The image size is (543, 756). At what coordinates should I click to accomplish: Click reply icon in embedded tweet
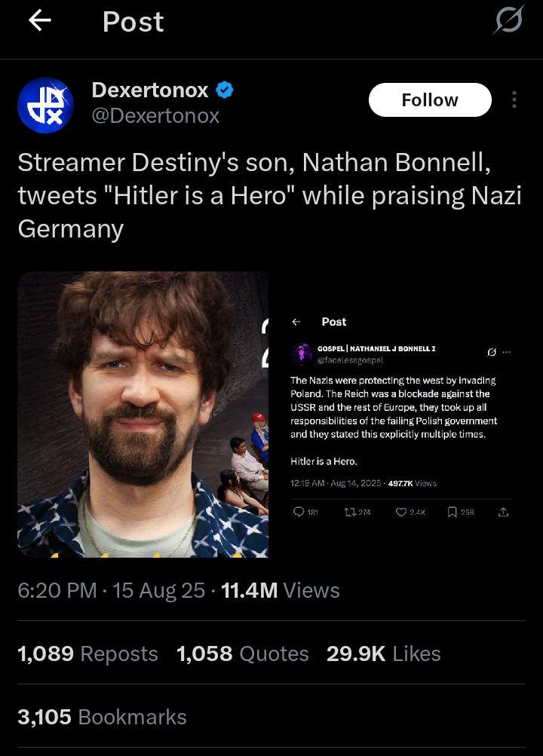[x=298, y=512]
